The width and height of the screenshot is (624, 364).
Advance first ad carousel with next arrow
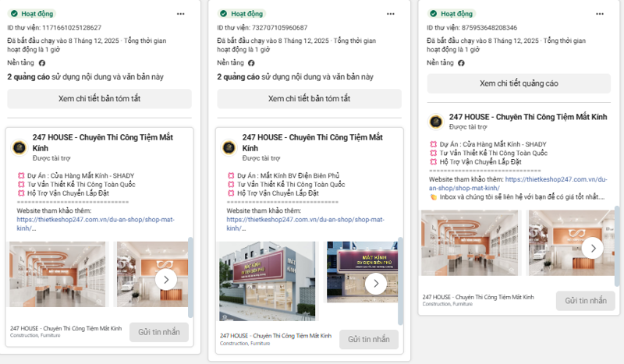[x=165, y=280]
